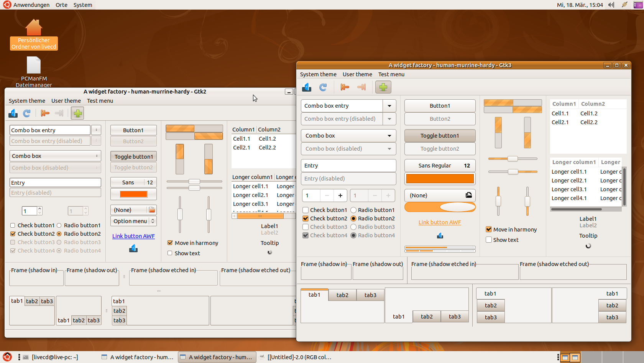Viewport: 644px width, 363px height.
Task: Open the Sans 12 font chooser in Gtk2
Action: (x=133, y=182)
